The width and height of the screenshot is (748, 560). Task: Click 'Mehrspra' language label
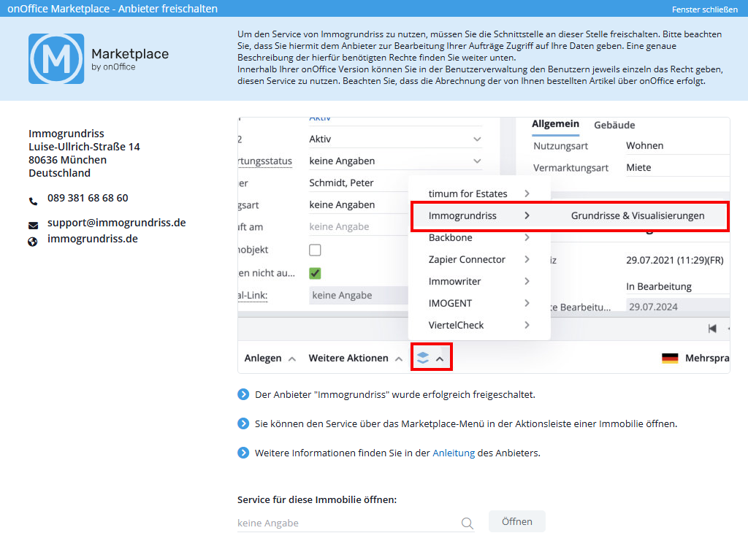tap(707, 358)
